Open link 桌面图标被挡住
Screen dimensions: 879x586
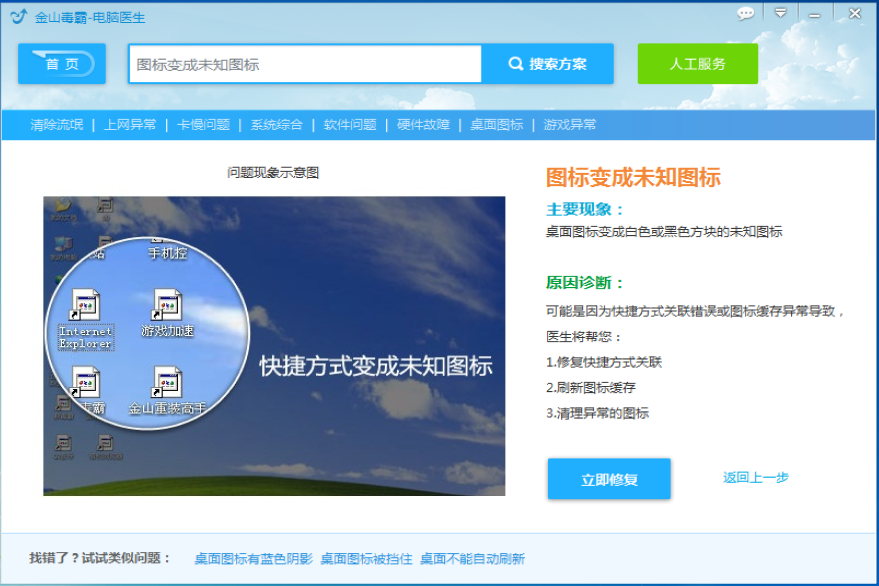pyautogui.click(x=367, y=559)
